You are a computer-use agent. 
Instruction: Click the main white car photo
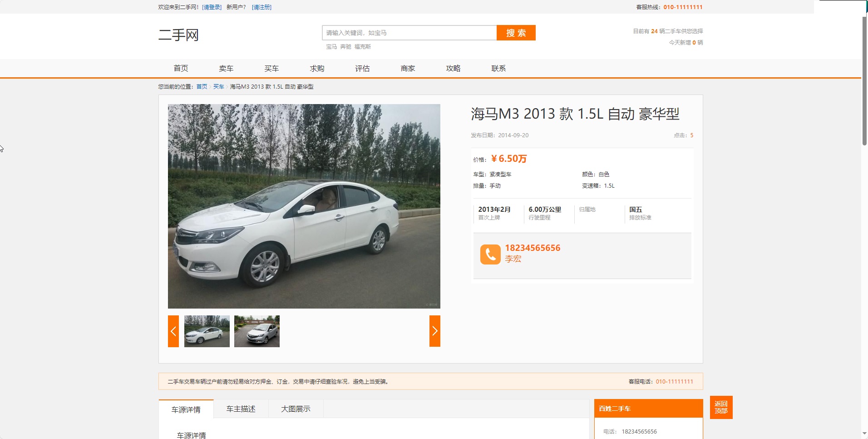tap(304, 206)
